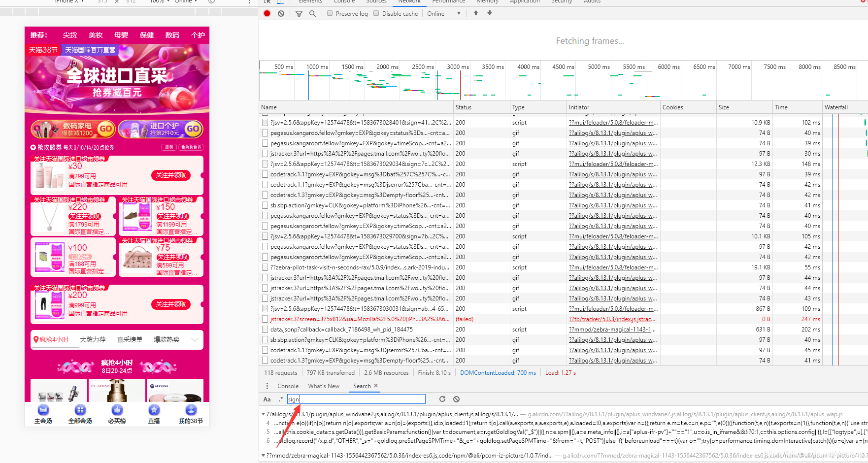
Task: Toggle Match Case (Aa) in search
Action: coord(267,399)
